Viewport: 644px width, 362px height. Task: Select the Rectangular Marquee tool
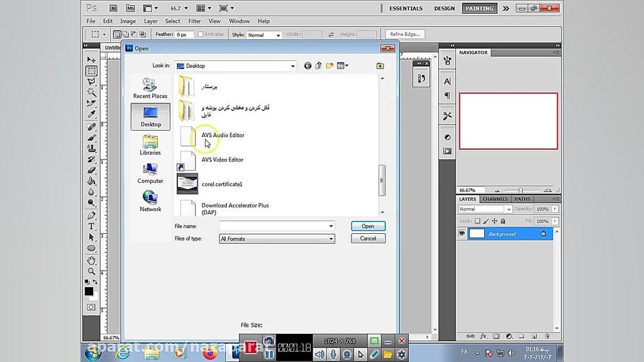(91, 70)
